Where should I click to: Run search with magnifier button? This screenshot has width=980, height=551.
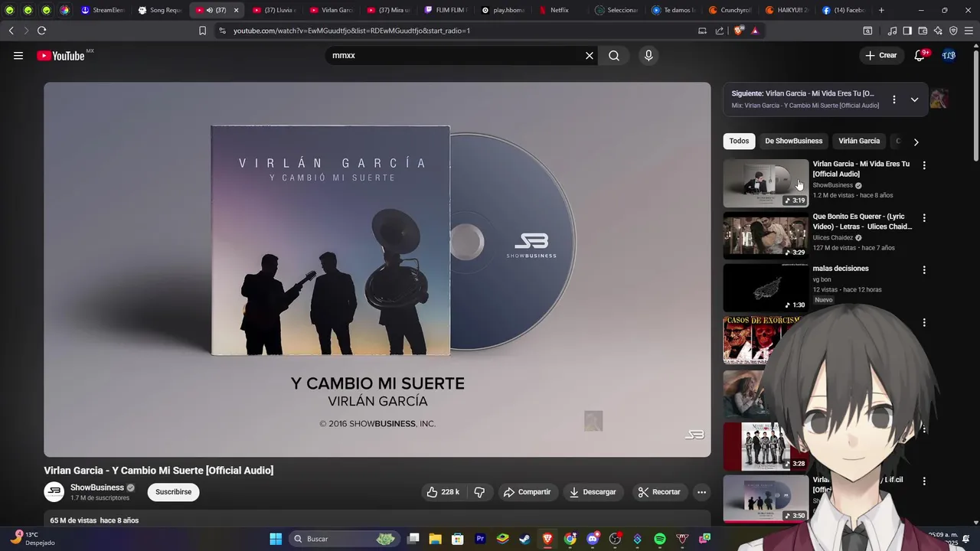[x=614, y=55]
